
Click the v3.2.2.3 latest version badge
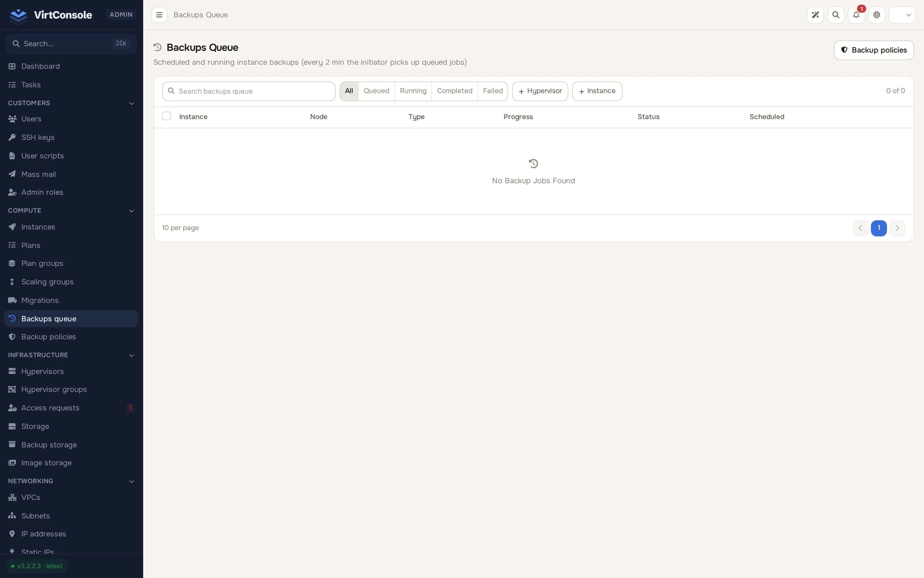[37, 566]
